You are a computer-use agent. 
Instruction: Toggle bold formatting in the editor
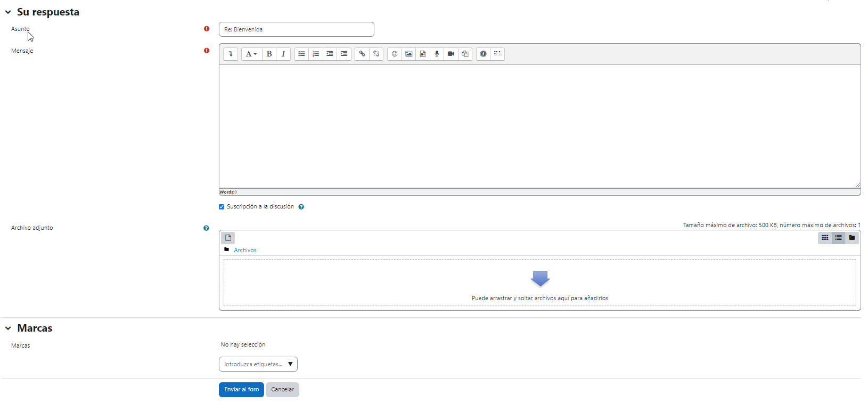[269, 54]
